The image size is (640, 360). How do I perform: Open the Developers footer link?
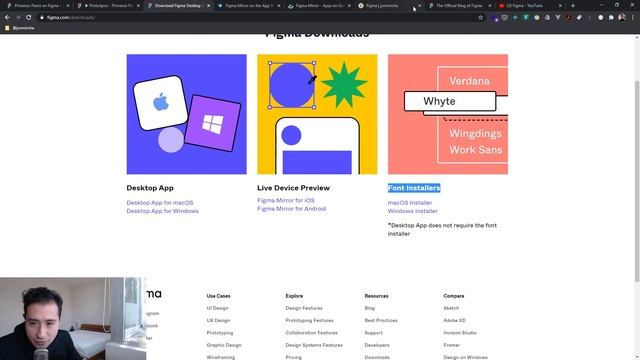pos(377,345)
